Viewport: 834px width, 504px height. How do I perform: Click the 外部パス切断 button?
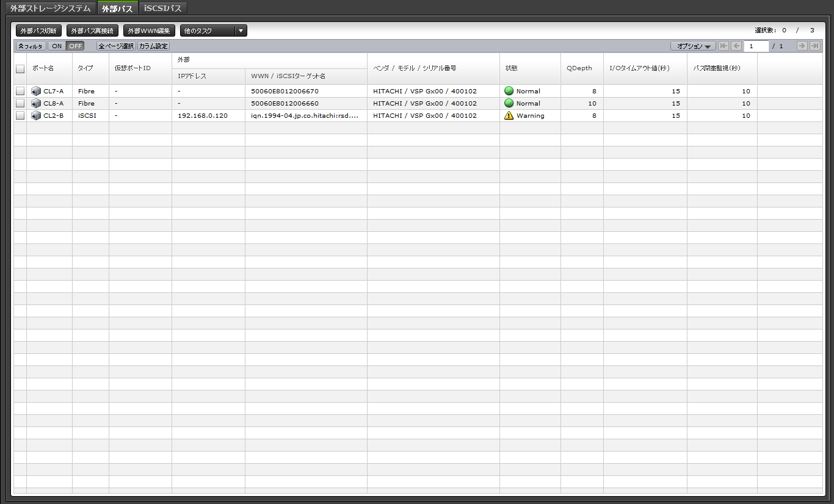pos(39,31)
